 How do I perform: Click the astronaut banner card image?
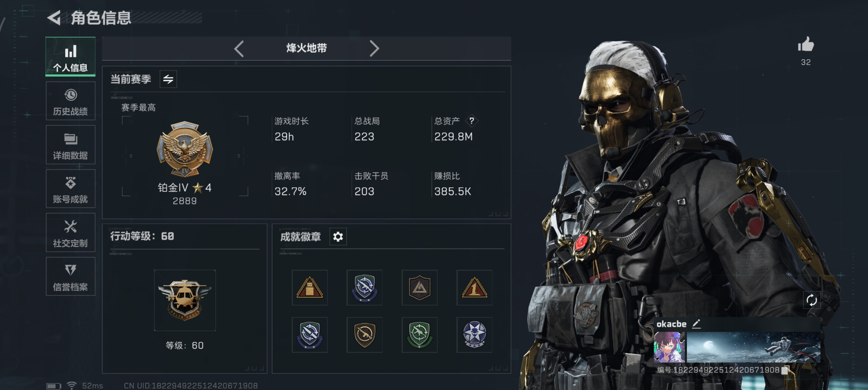[754, 347]
